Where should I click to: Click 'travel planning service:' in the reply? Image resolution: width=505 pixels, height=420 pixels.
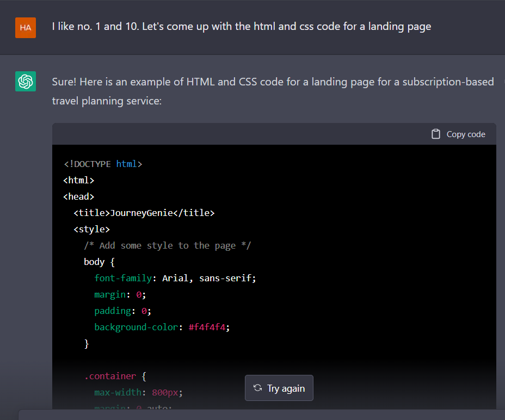click(x=107, y=101)
